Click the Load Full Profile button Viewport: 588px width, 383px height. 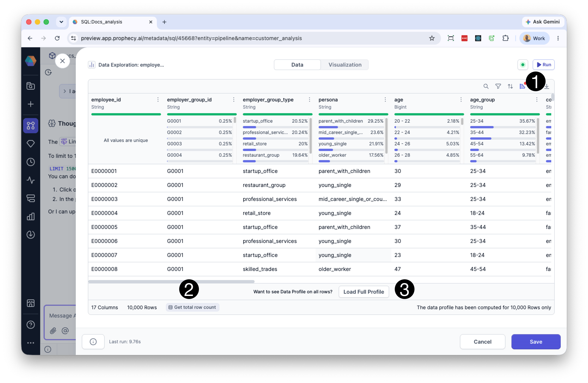364,292
